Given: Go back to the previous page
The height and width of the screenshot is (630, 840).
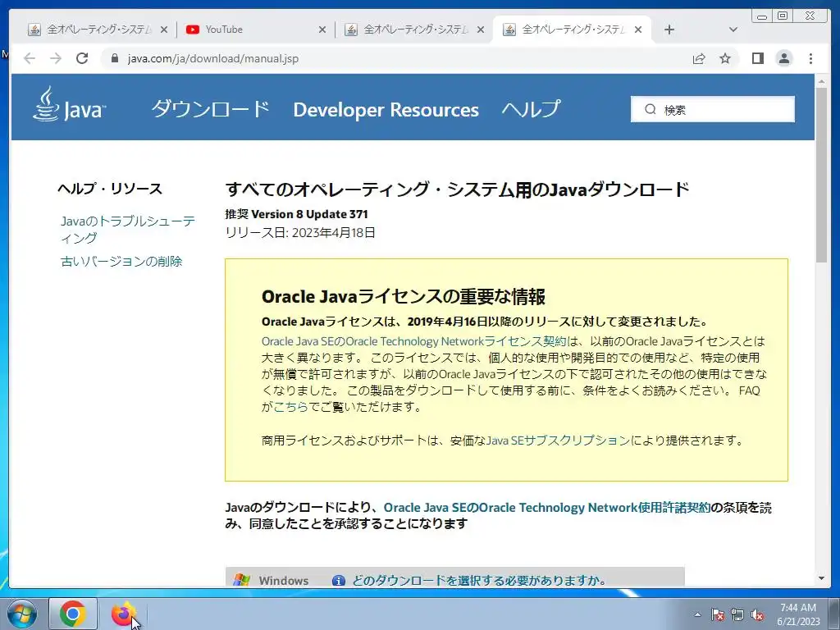Looking at the screenshot, I should click(x=30, y=58).
